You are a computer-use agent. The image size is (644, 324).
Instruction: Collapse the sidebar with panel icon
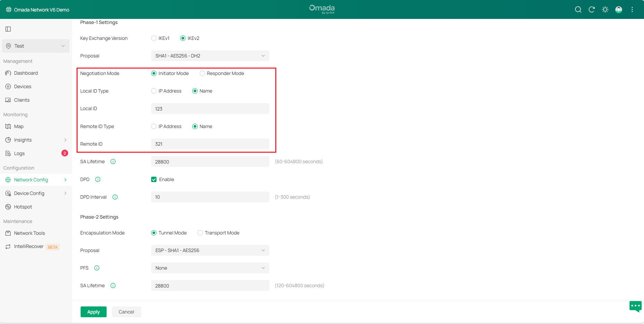[x=8, y=29]
